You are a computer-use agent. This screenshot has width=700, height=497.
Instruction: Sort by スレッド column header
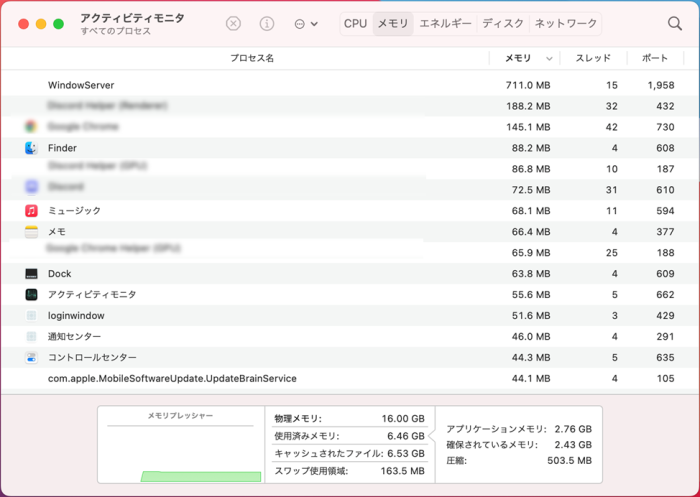click(593, 59)
